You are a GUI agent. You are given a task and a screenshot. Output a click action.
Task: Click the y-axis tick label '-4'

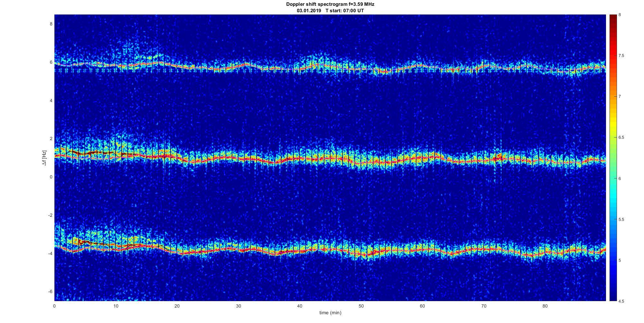point(50,253)
